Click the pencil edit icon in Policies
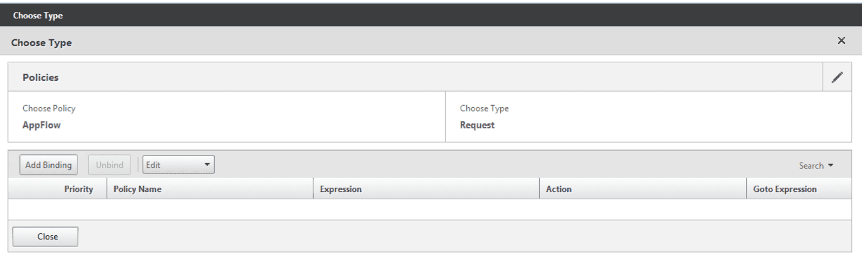The width and height of the screenshot is (868, 259). click(x=837, y=77)
